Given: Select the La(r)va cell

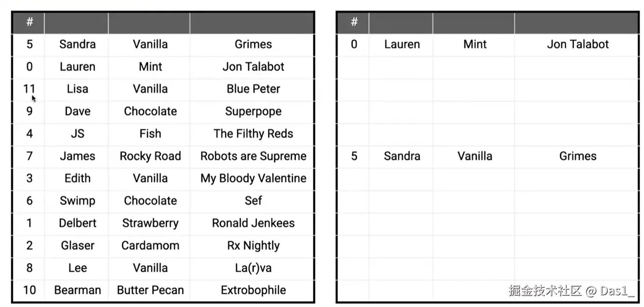Looking at the screenshot, I should coord(253,268).
